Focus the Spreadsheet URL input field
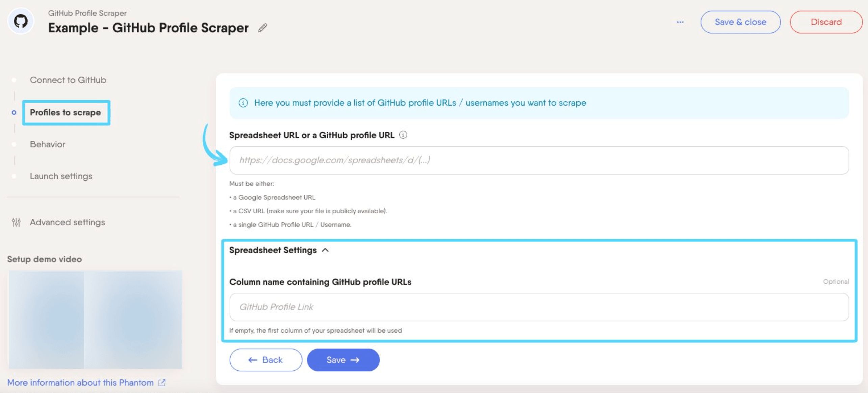This screenshot has width=868, height=393. pos(539,160)
